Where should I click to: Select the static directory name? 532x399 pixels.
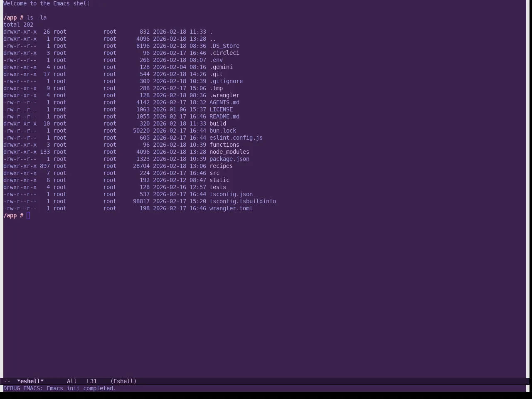pos(219,180)
